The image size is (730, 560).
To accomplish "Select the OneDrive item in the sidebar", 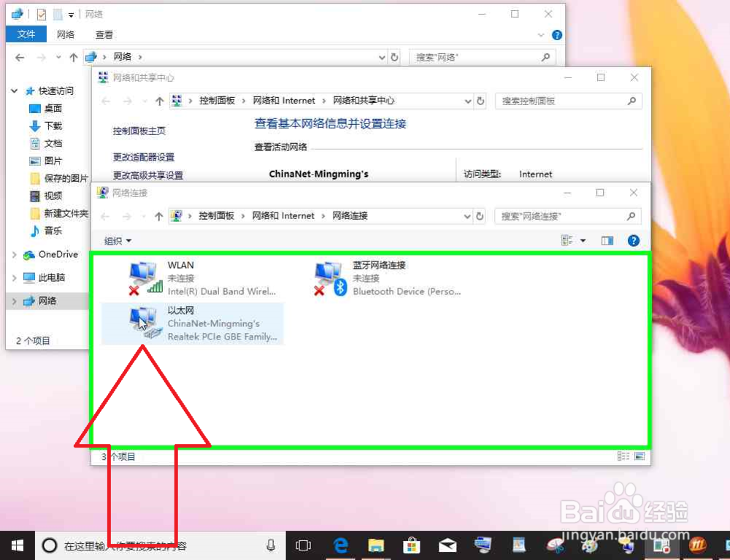I will point(51,254).
